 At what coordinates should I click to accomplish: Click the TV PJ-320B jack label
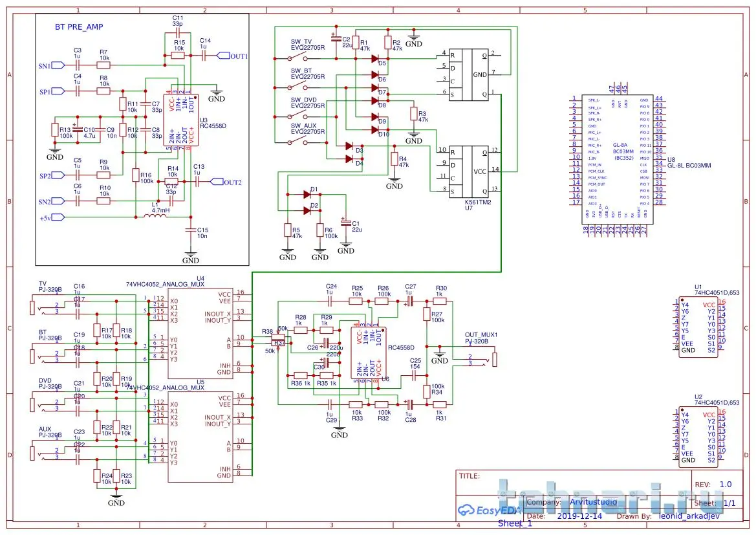coord(50,287)
